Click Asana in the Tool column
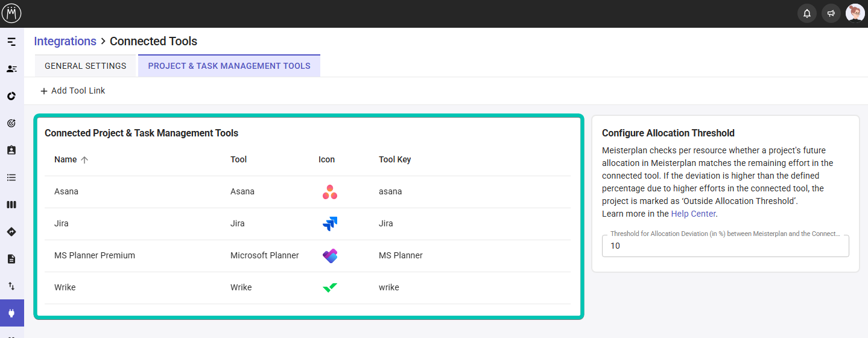 [x=242, y=191]
